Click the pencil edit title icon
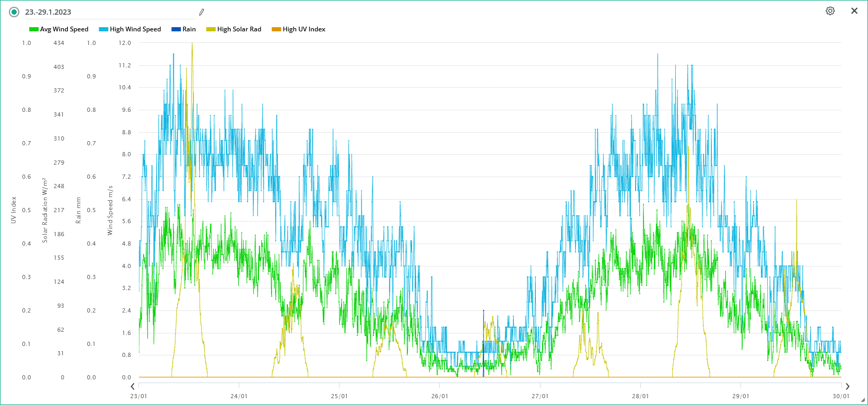868x405 pixels. click(202, 12)
